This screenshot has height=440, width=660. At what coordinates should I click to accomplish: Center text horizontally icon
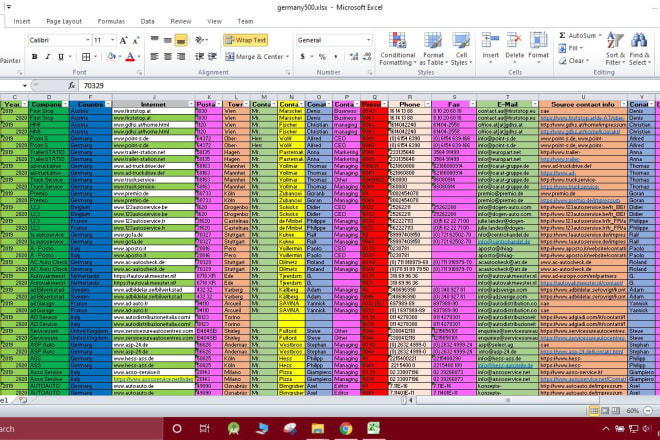click(x=168, y=56)
